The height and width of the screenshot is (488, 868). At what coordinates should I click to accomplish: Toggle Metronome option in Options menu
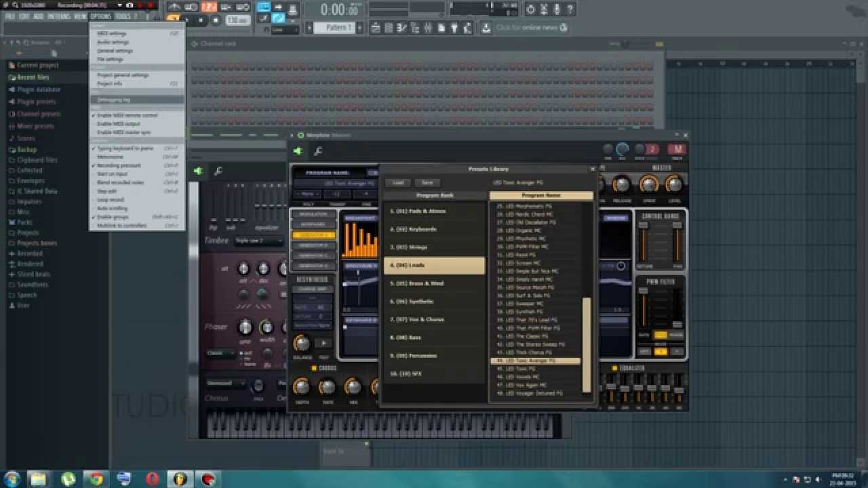(137, 157)
